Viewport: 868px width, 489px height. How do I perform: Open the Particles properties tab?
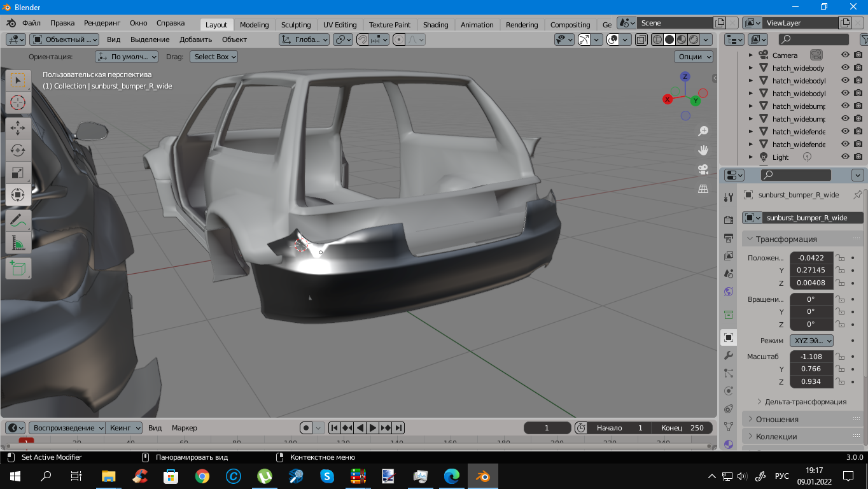point(729,372)
